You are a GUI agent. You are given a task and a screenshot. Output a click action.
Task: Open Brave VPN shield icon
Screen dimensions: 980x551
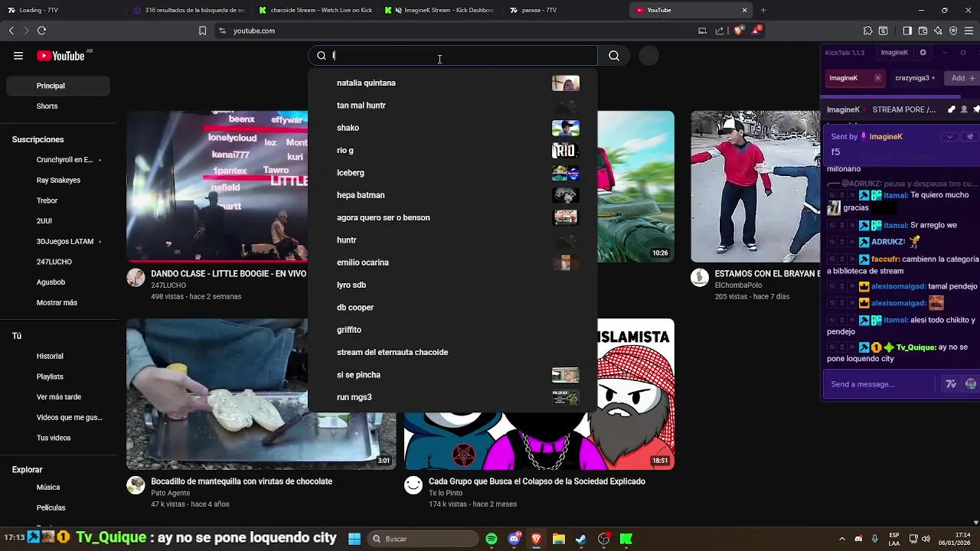click(953, 31)
